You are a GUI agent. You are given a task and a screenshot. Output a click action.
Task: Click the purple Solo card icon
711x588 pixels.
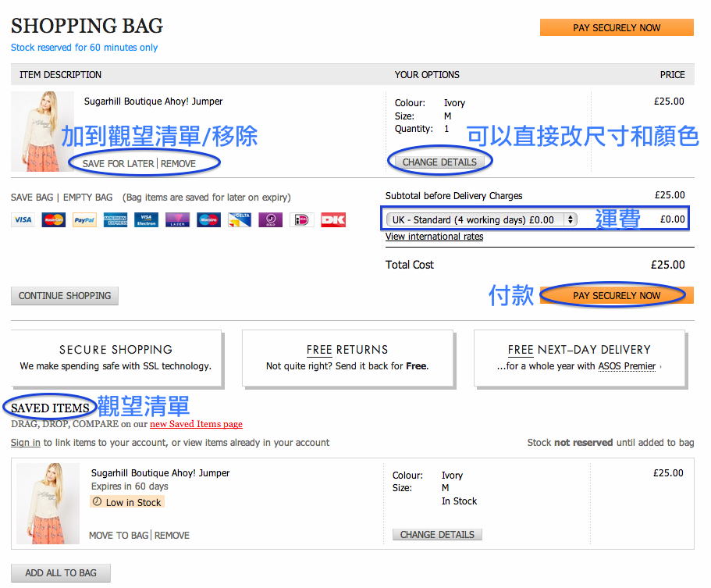click(271, 220)
